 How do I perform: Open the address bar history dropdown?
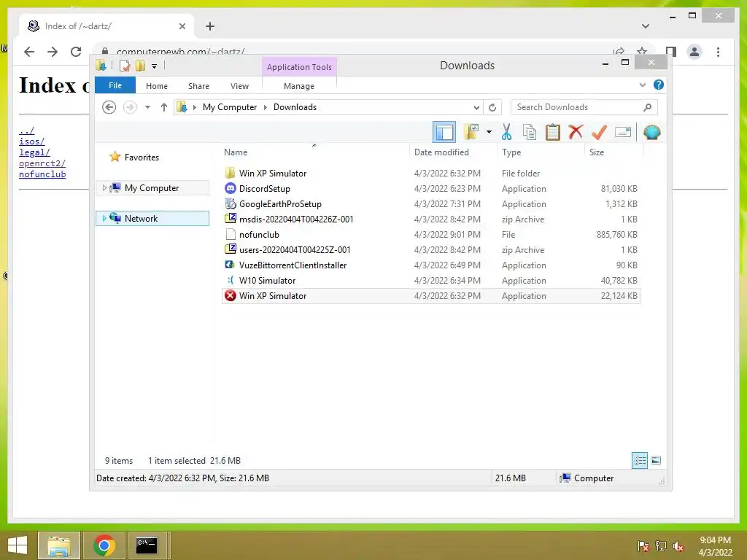[476, 107]
